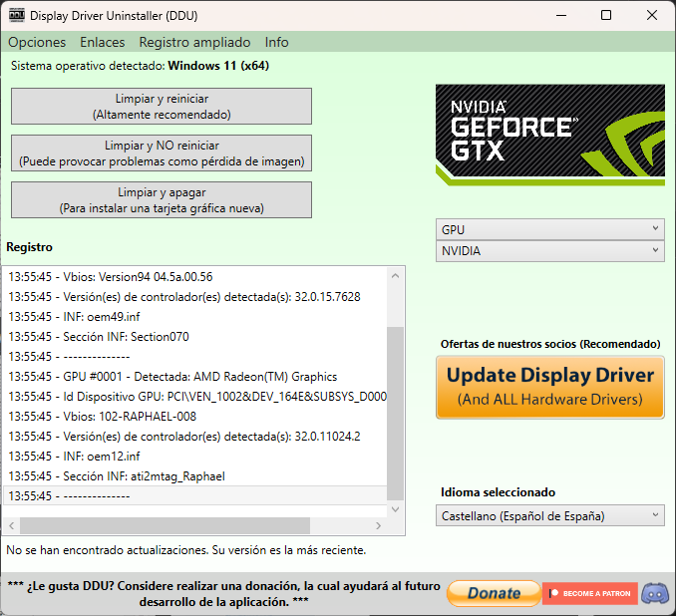The width and height of the screenshot is (676, 616).
Task: Select the highlighted last dashed log line
Action: 195,495
